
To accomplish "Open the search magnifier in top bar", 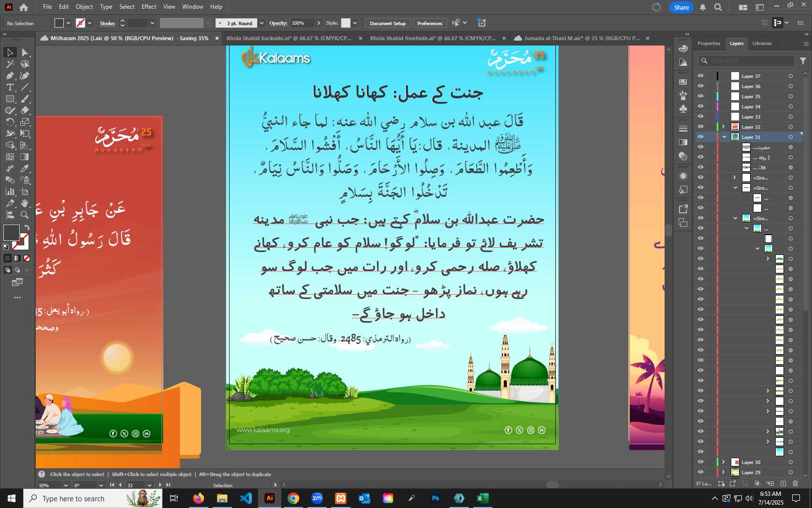I will point(718,7).
